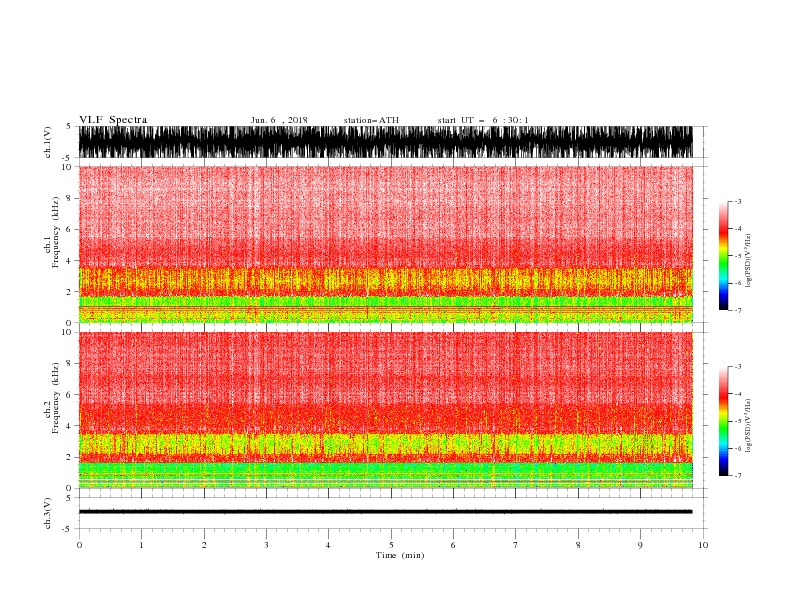Click the "-3" tick on ch.1 colorbar
The width and height of the screenshot is (792, 612).
[x=738, y=201]
